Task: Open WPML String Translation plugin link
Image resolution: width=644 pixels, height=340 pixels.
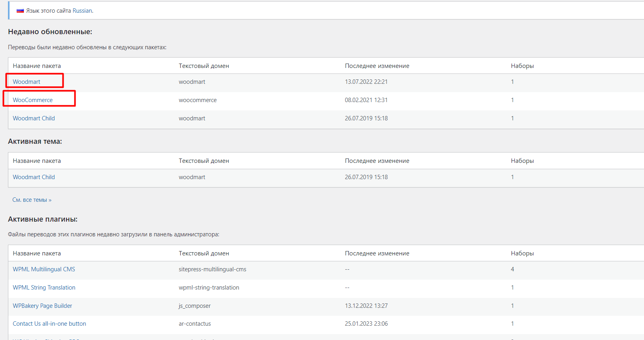Action: point(44,288)
